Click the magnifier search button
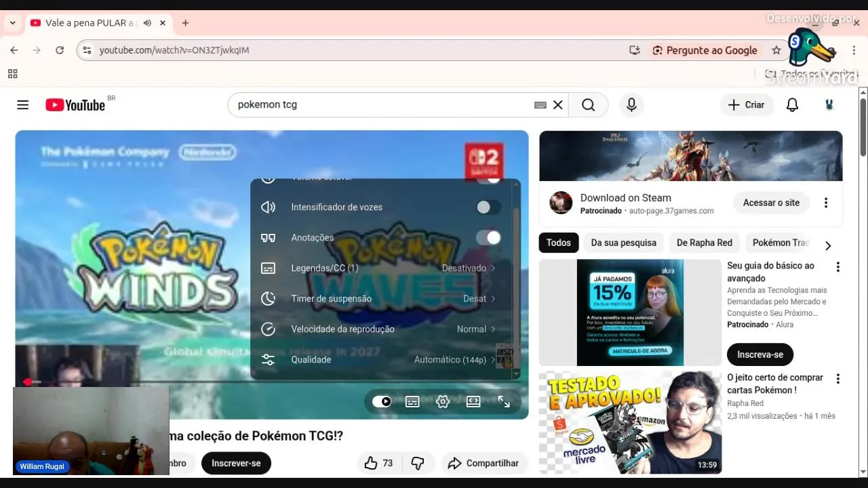Viewport: 868px width, 488px height. point(588,105)
